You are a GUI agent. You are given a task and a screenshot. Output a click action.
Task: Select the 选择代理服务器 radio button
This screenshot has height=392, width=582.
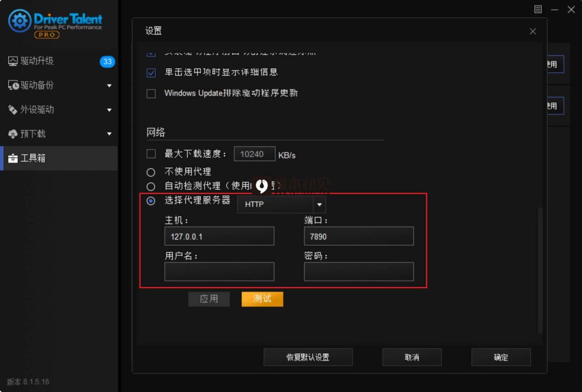click(151, 201)
